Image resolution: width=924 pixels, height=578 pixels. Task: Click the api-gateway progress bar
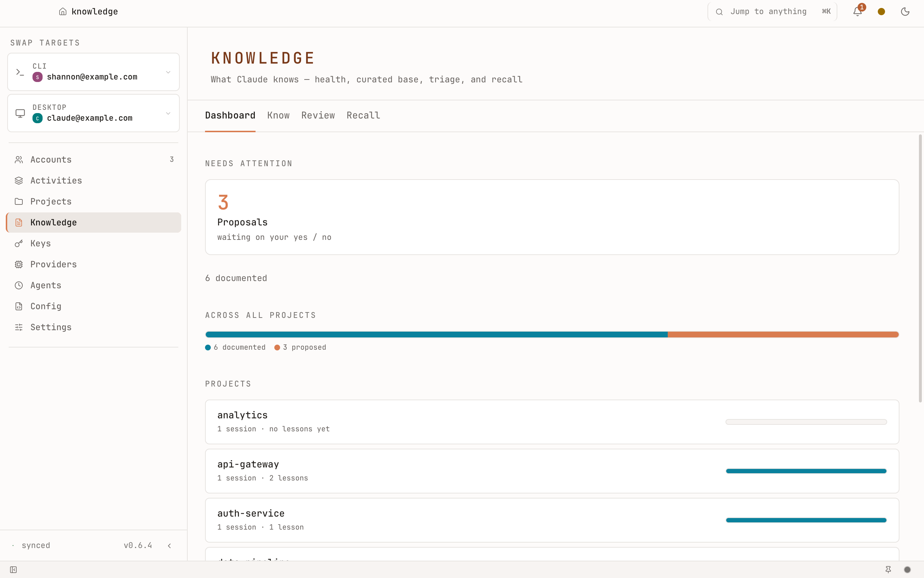(x=806, y=471)
